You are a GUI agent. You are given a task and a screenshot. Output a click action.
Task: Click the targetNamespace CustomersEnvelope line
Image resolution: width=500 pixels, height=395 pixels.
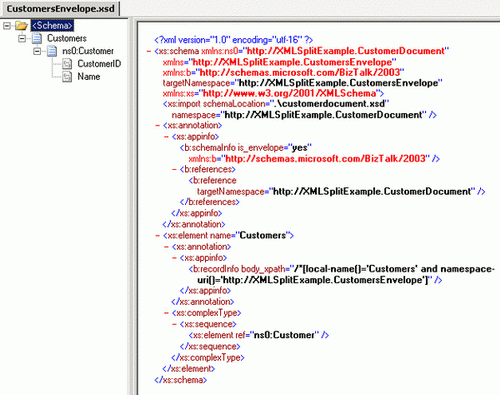click(x=302, y=83)
